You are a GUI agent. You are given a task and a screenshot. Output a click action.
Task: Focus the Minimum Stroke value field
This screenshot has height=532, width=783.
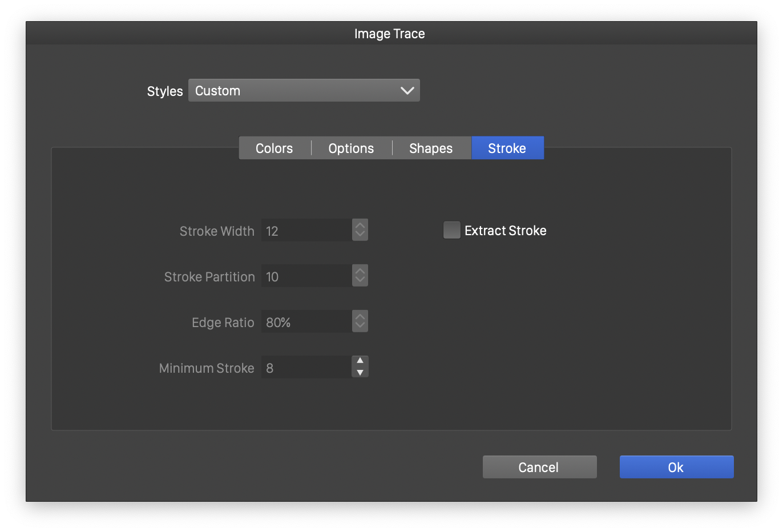[x=306, y=368]
